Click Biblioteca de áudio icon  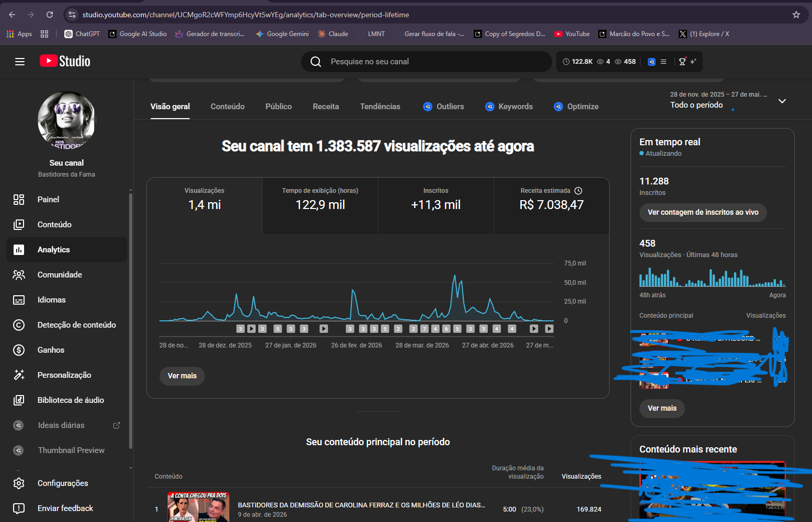click(x=19, y=400)
